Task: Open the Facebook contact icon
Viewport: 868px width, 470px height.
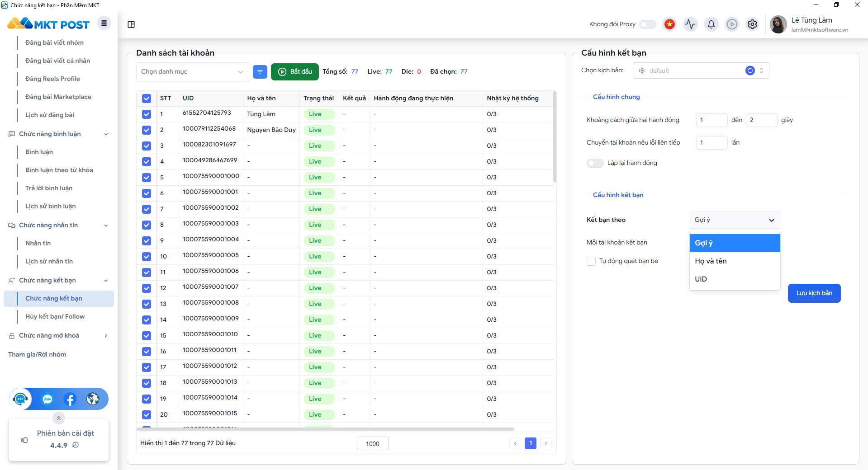Action: coord(70,399)
